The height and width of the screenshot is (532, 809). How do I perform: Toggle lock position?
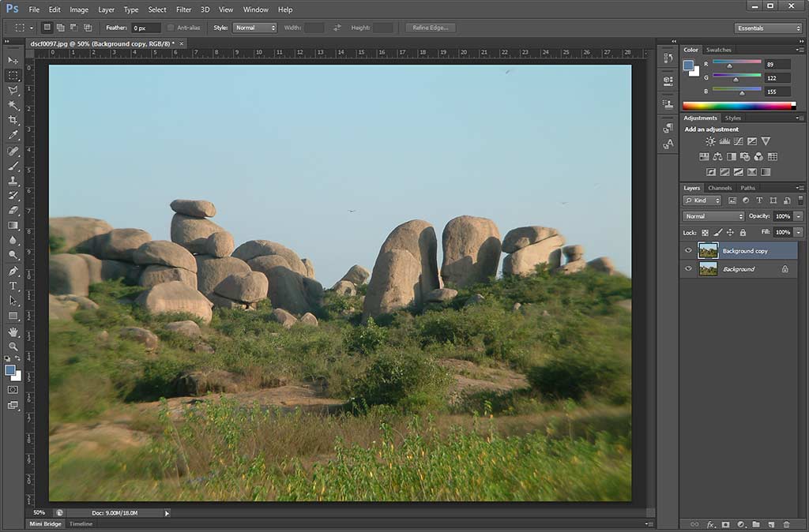730,233
